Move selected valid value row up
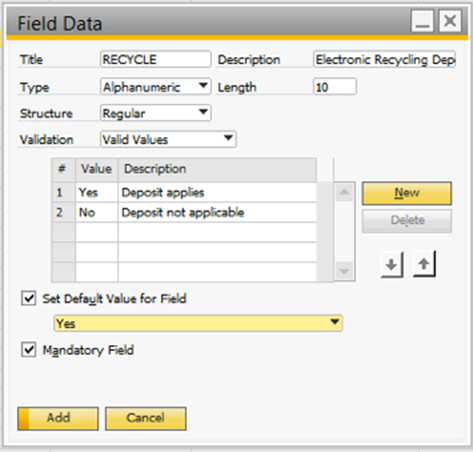Image resolution: width=473 pixels, height=452 pixels. pos(424,264)
